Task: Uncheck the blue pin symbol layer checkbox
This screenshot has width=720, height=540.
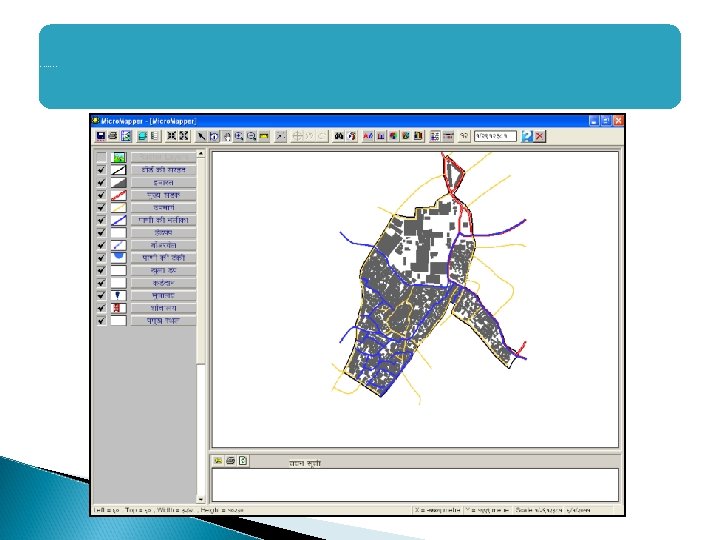Action: pos(101,296)
